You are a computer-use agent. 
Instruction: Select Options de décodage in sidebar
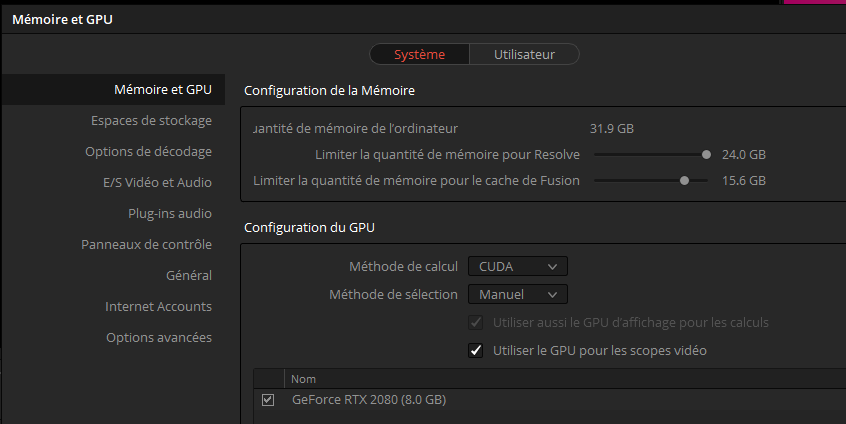pyautogui.click(x=148, y=151)
